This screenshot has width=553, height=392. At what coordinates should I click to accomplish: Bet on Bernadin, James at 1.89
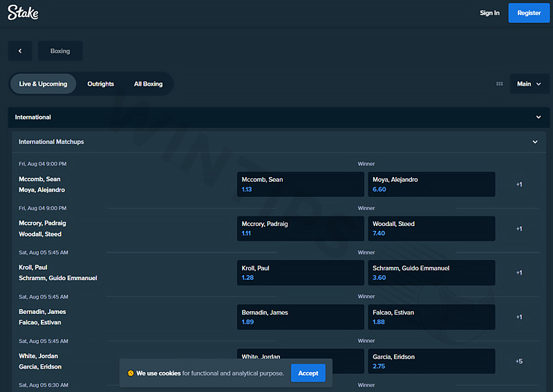tap(301, 317)
